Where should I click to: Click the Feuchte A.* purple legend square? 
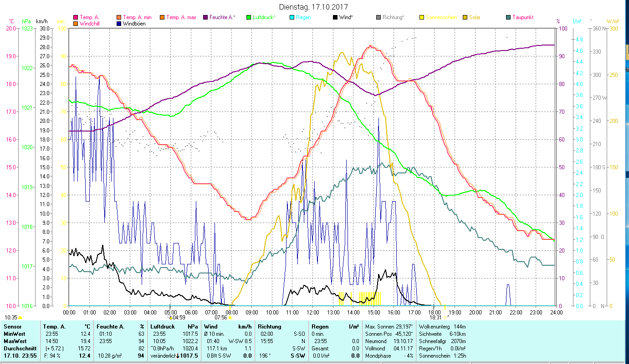205,17
